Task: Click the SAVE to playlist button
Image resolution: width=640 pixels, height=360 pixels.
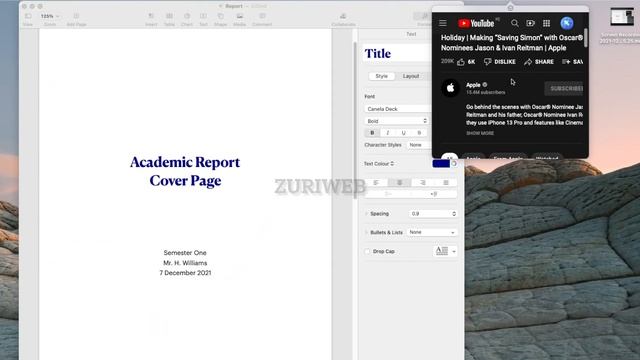Action: [x=572, y=62]
